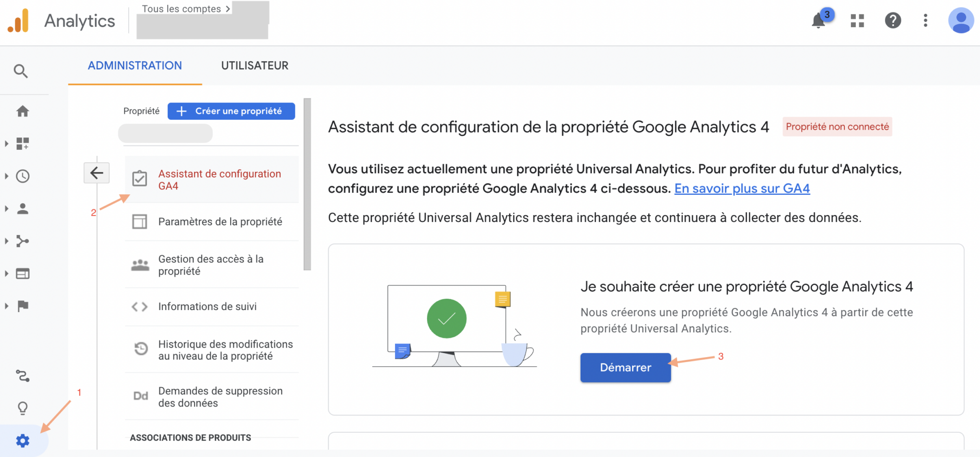Select the ADMINISTRATION tab
This screenshot has width=980, height=457.
[134, 65]
